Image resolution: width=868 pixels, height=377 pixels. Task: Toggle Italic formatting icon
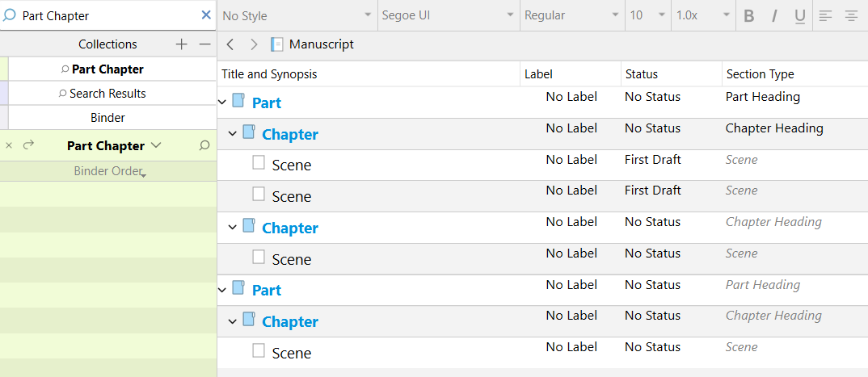click(x=774, y=16)
